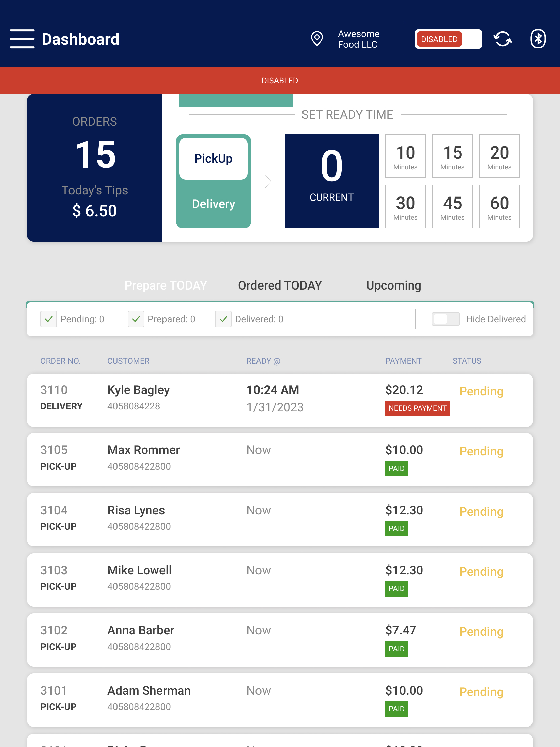The width and height of the screenshot is (560, 747).
Task: Click the $20.12 payment amount
Action: pyautogui.click(x=404, y=390)
